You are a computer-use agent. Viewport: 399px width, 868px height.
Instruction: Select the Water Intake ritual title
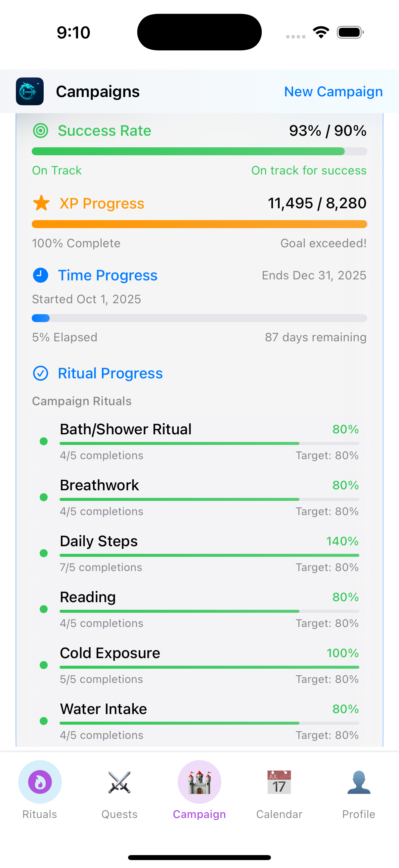tap(103, 709)
